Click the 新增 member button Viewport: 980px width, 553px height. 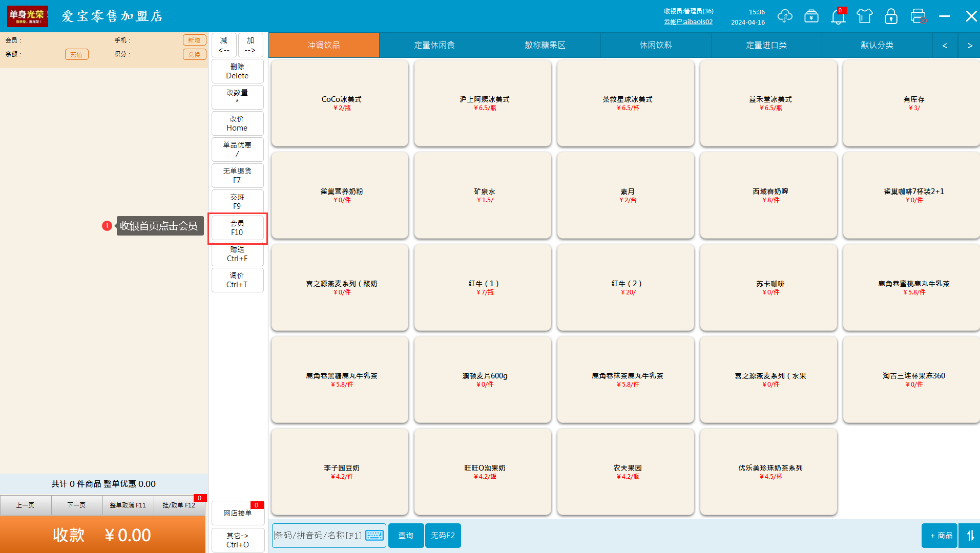[x=194, y=40]
